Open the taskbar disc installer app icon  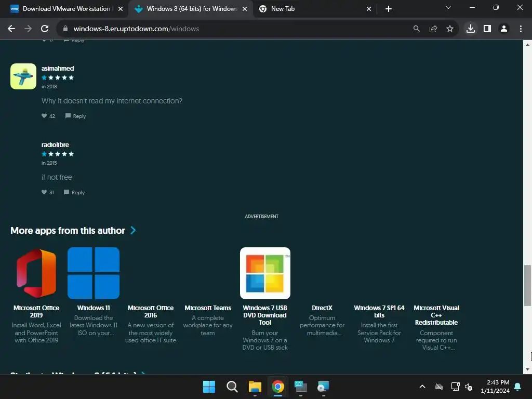323,387
